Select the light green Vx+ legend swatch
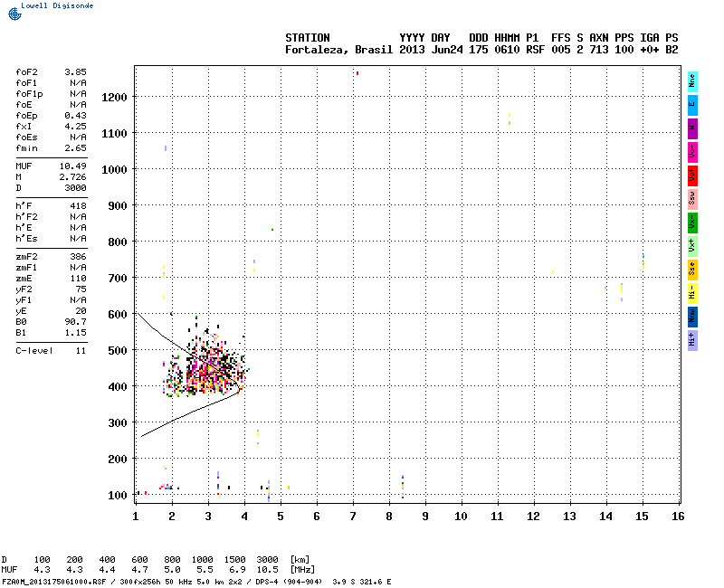Image resolution: width=724 pixels, height=588 pixels. tap(692, 246)
